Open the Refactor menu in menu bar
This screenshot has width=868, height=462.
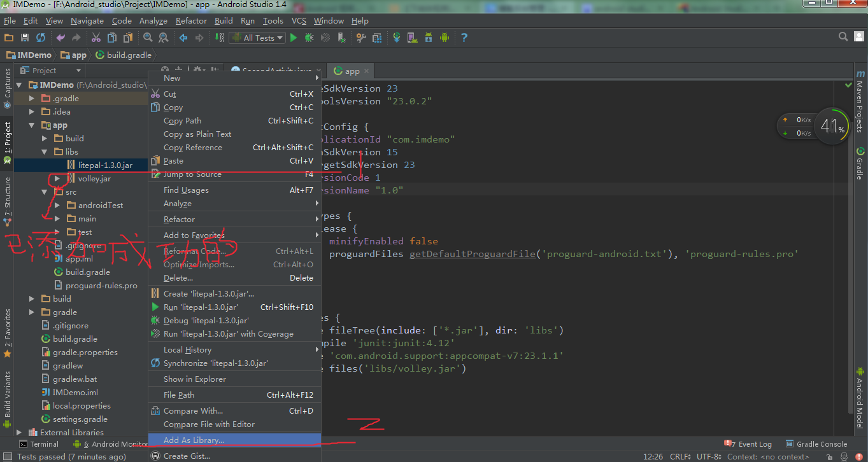[x=191, y=21]
